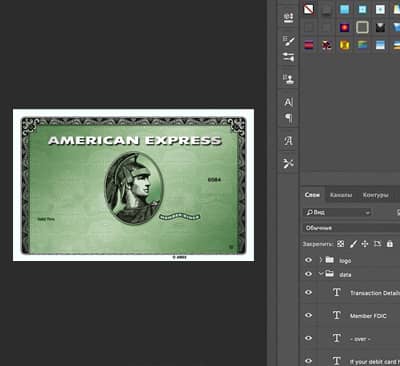Switch to the Каналы tab
The image size is (400, 366).
tap(341, 195)
